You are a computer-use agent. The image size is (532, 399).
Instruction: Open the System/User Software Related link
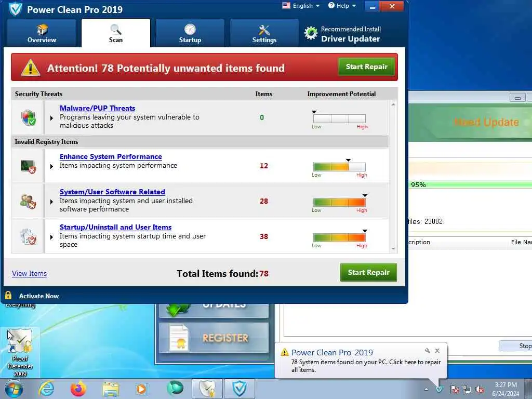(112, 192)
